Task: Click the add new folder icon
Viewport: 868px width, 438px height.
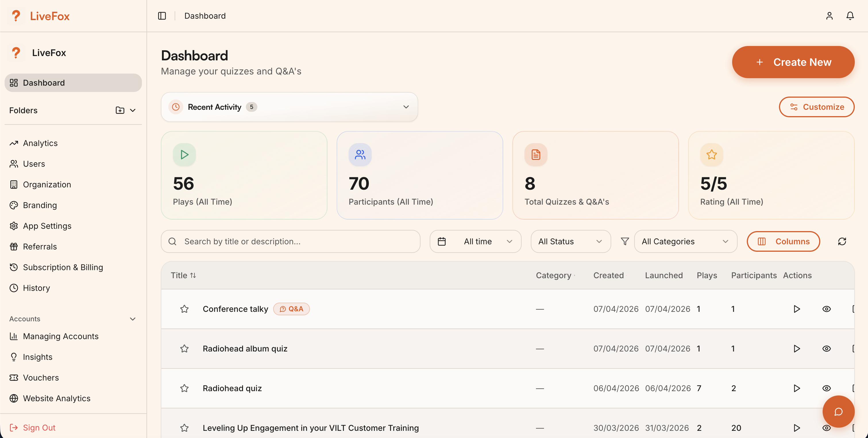Action: (x=119, y=110)
